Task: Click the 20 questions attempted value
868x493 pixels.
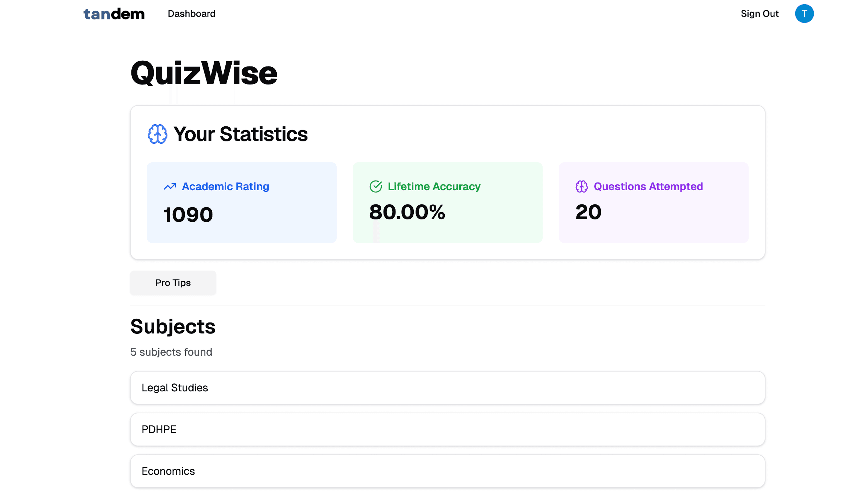Action: [x=588, y=212]
